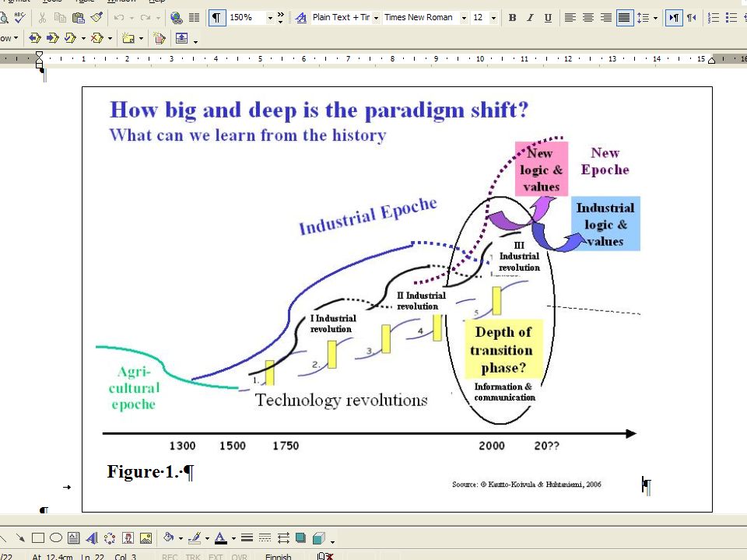
Task: Select the Format Painter brush
Action: [x=96, y=18]
